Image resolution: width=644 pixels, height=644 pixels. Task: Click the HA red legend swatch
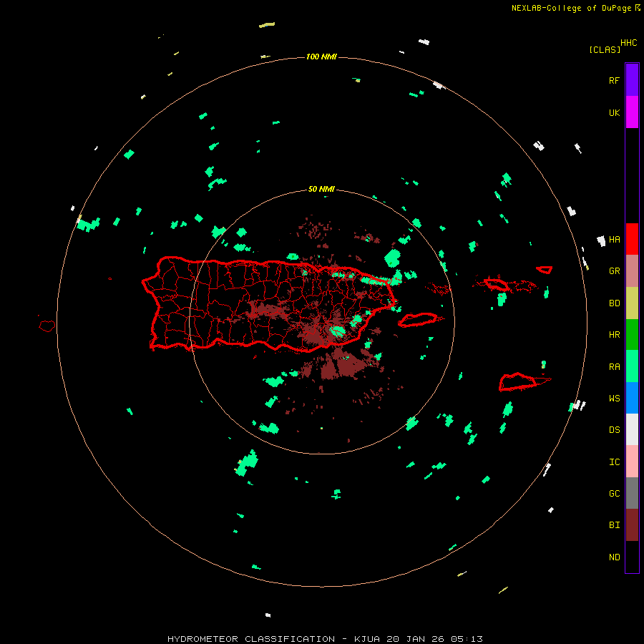pos(632,239)
